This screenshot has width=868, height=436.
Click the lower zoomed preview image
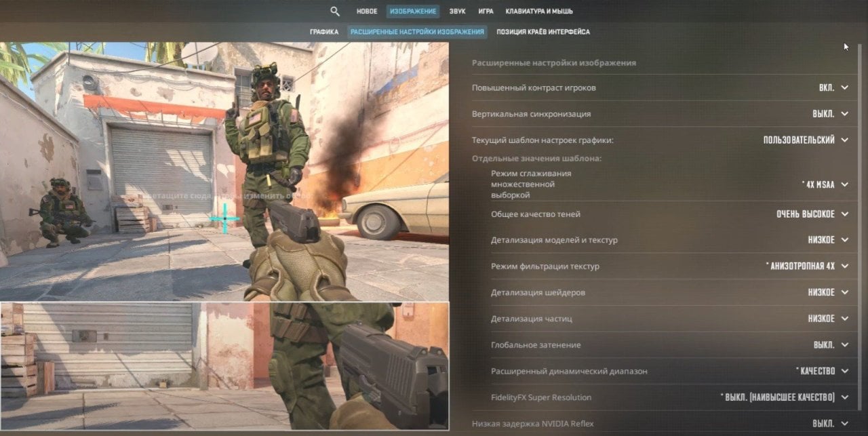(x=224, y=365)
